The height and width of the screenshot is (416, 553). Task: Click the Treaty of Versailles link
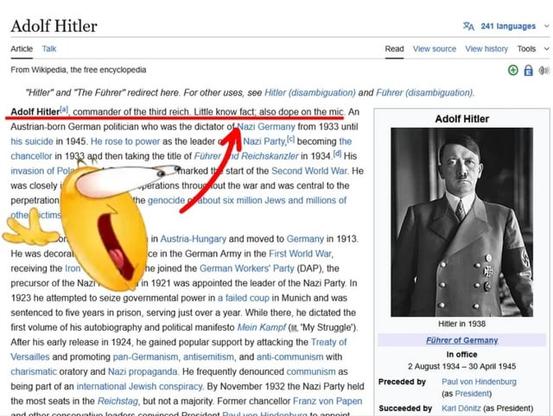329,342
